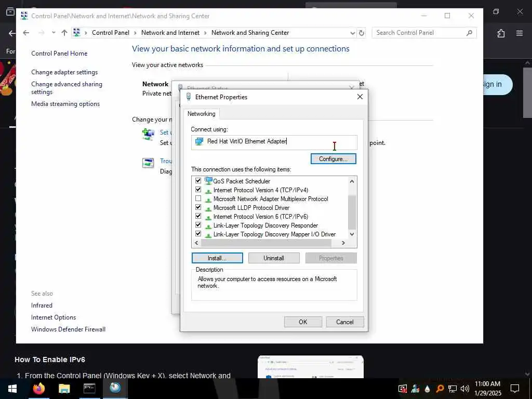Click the right arrow of horizontal list scrollbar

343,243
